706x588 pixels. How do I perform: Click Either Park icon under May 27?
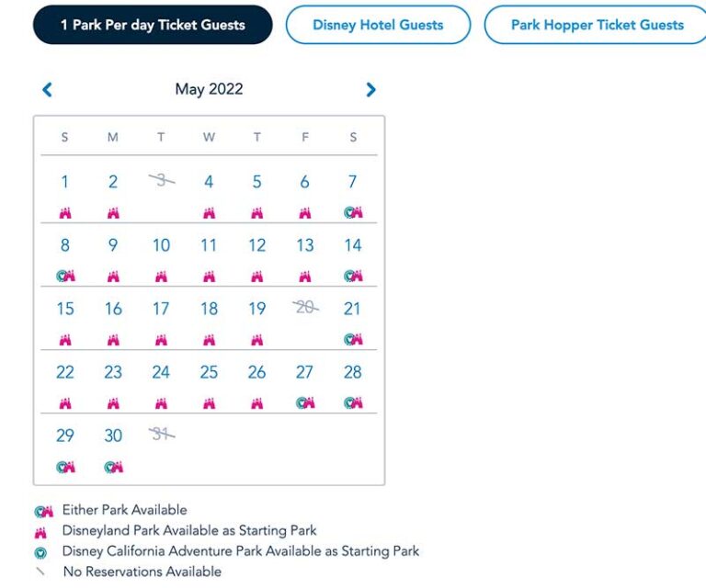pyautogui.click(x=304, y=403)
